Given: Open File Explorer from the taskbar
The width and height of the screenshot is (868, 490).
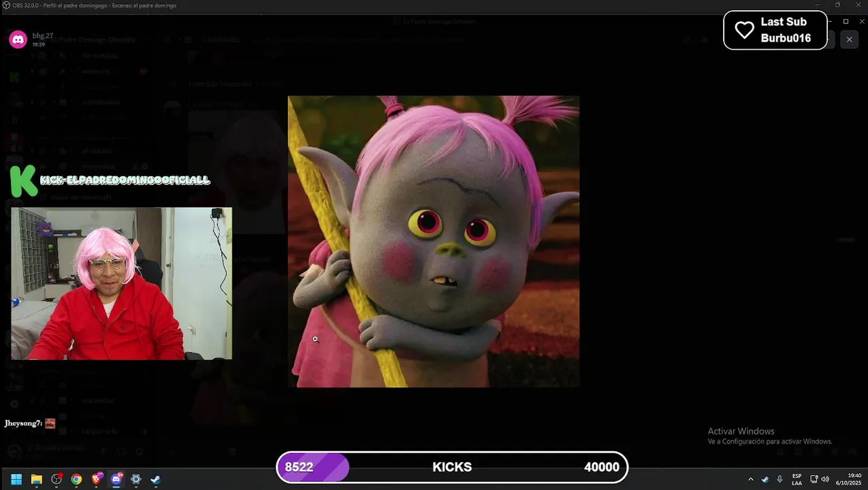Looking at the screenshot, I should point(37,479).
